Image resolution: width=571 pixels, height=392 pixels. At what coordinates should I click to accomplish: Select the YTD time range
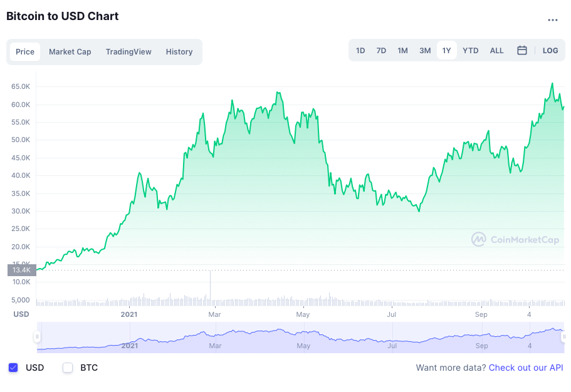[x=470, y=50]
